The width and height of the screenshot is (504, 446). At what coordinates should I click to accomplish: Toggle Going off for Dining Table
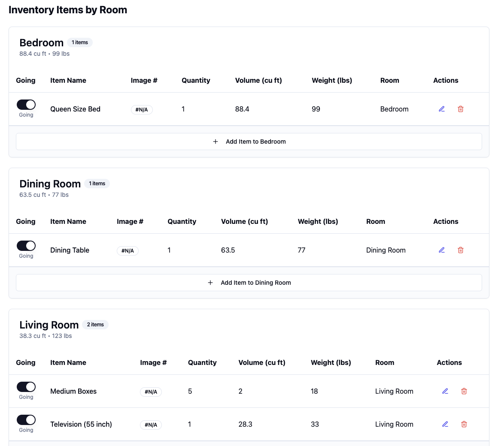26,245
